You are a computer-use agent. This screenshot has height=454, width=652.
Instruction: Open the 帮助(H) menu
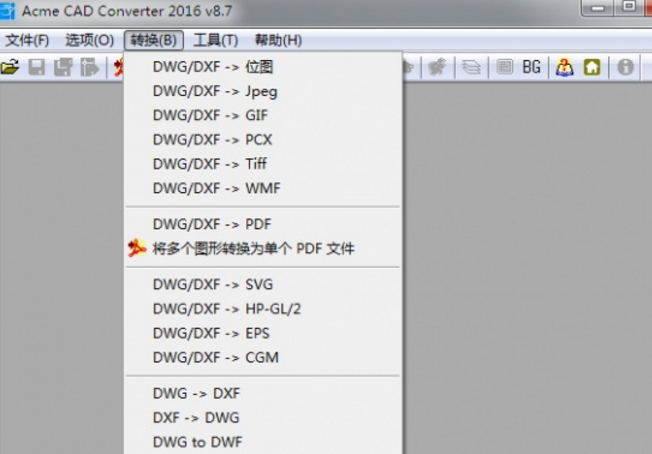[278, 40]
